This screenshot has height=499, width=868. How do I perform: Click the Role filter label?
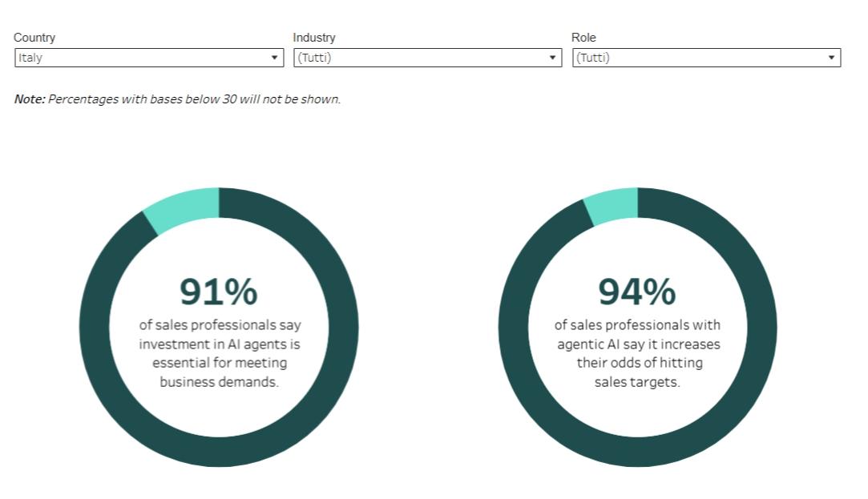pos(583,38)
